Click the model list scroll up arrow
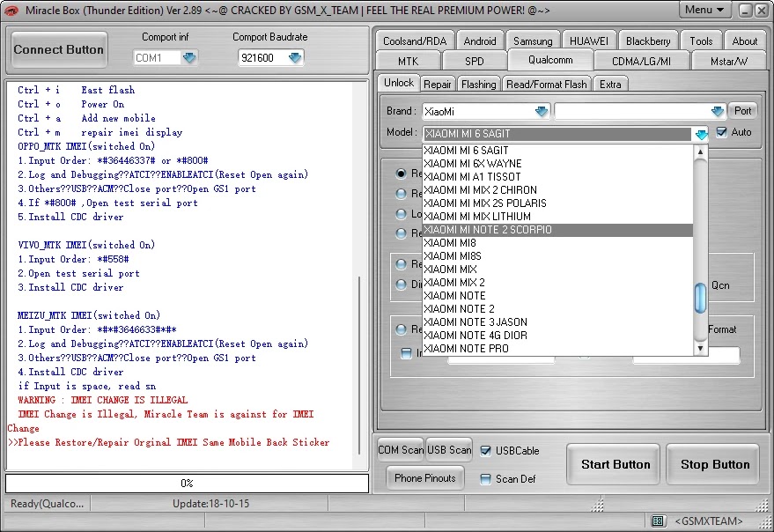 700,152
